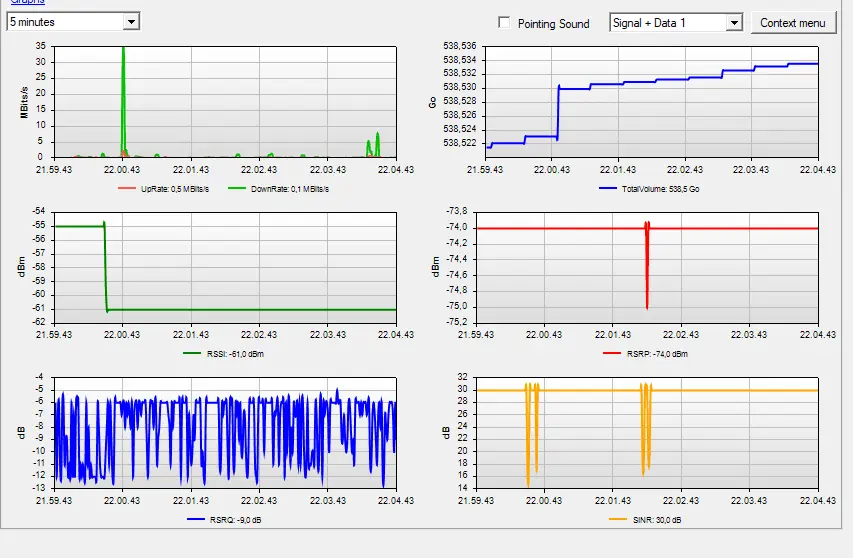Click the Go axis label on volume graph

432,102
